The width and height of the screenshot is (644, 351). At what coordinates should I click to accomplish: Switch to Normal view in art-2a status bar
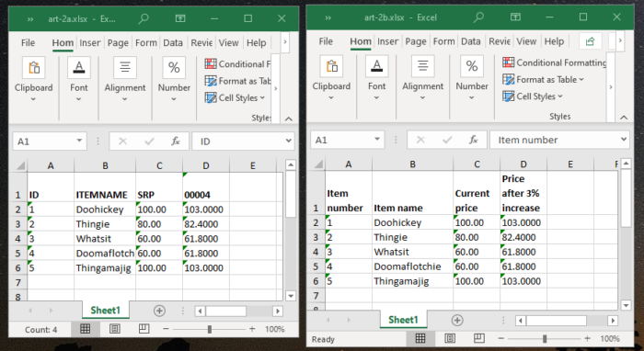[x=85, y=329]
